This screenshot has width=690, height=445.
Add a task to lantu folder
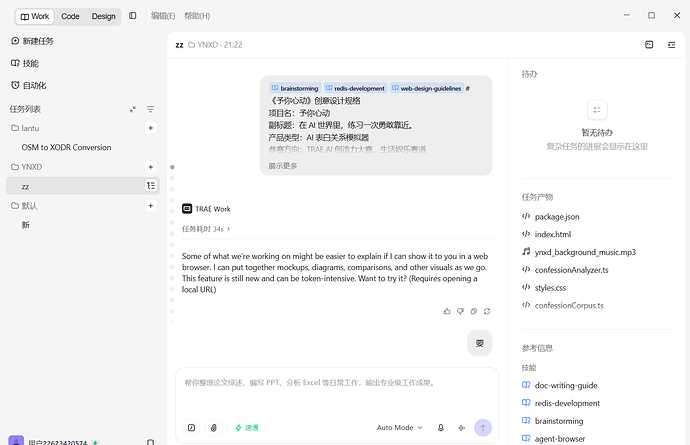[x=150, y=128]
